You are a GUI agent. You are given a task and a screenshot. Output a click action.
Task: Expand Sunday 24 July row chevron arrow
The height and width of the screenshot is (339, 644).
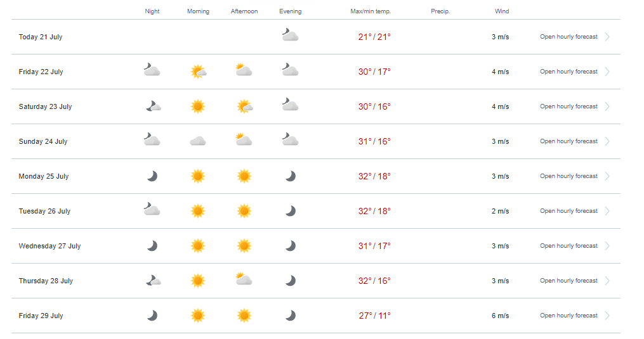pyautogui.click(x=607, y=141)
